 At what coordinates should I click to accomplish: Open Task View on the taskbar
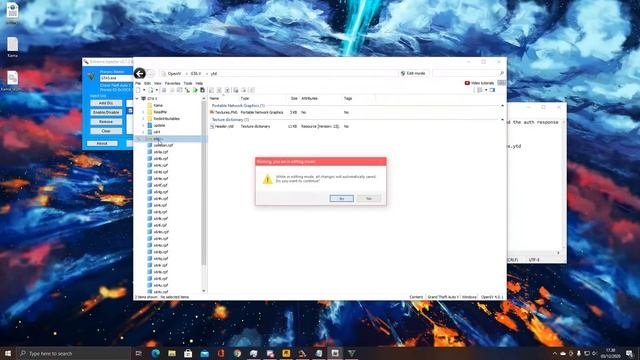(x=138, y=353)
